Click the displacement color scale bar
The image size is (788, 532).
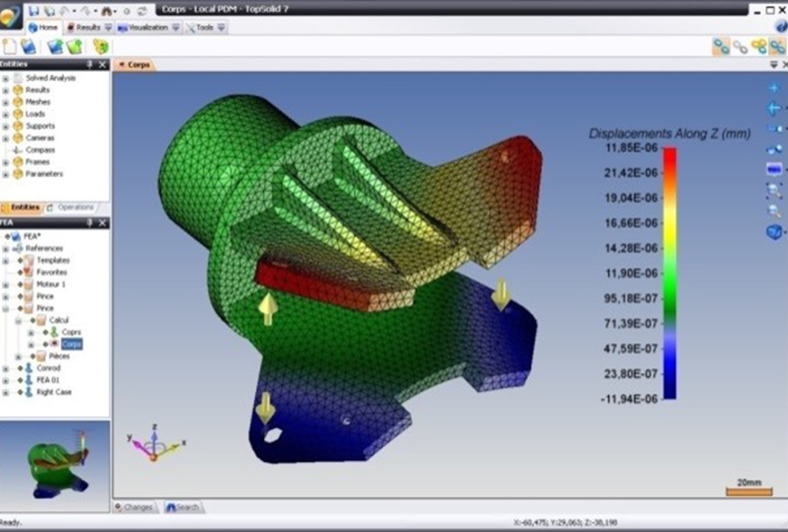tap(669, 273)
